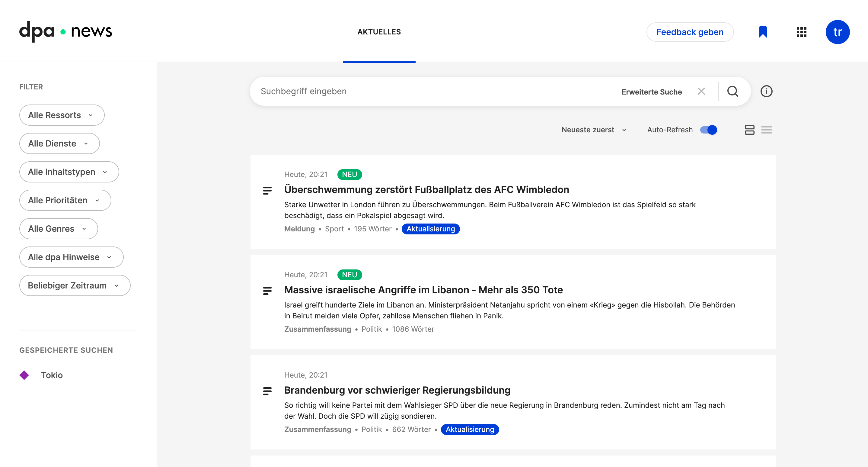868x467 pixels.
Task: Click the purple diamond beside Tokio
Action: (24, 375)
